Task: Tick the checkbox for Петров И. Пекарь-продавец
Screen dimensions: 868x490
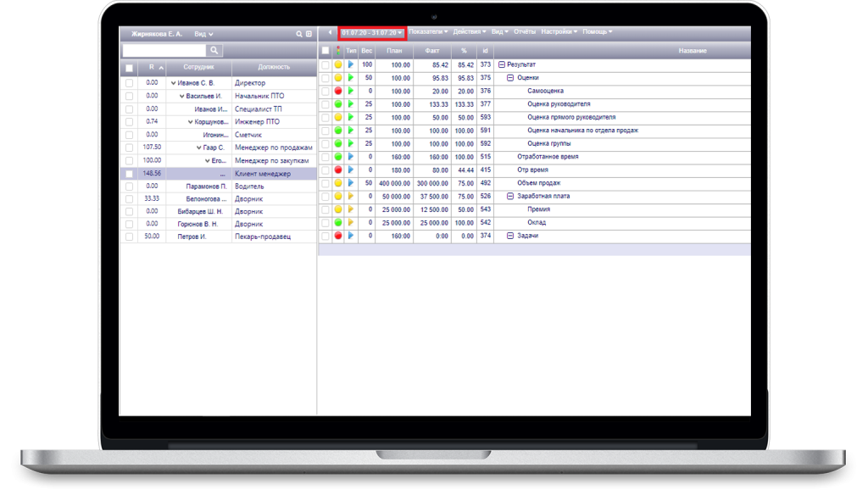Action: click(x=130, y=237)
